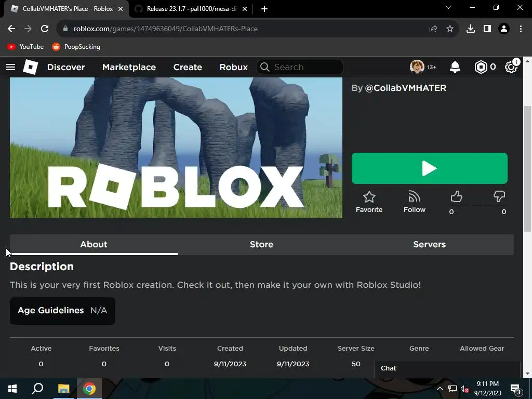Reload the current page
This screenshot has width=532, height=399.
(45, 29)
